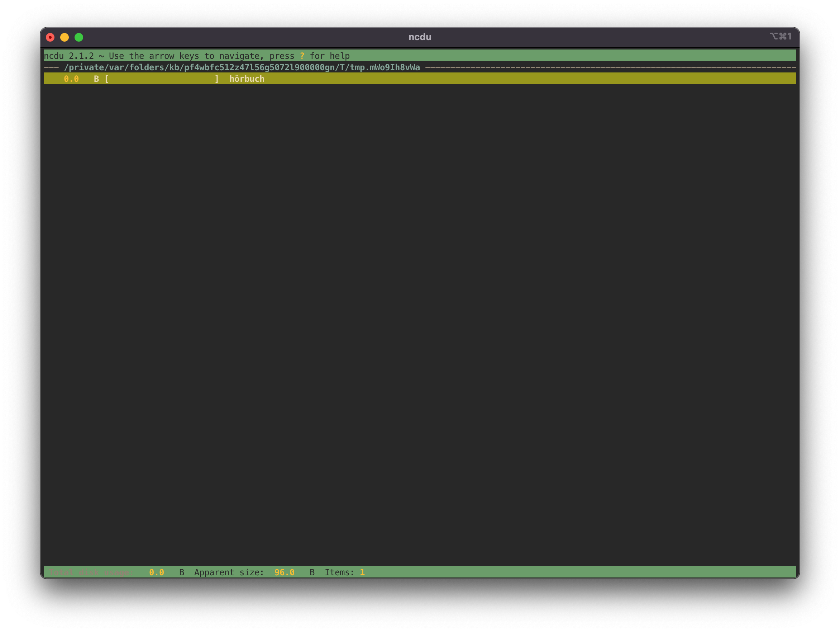This screenshot has height=632, width=840.
Task: Click the size value of hörbuch
Action: [x=71, y=79]
